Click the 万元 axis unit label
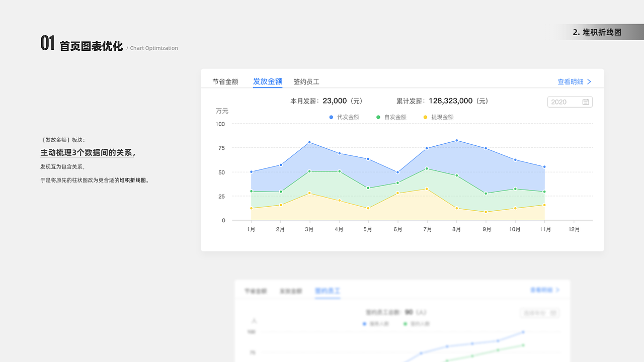Image resolution: width=644 pixels, height=362 pixels. [x=222, y=111]
